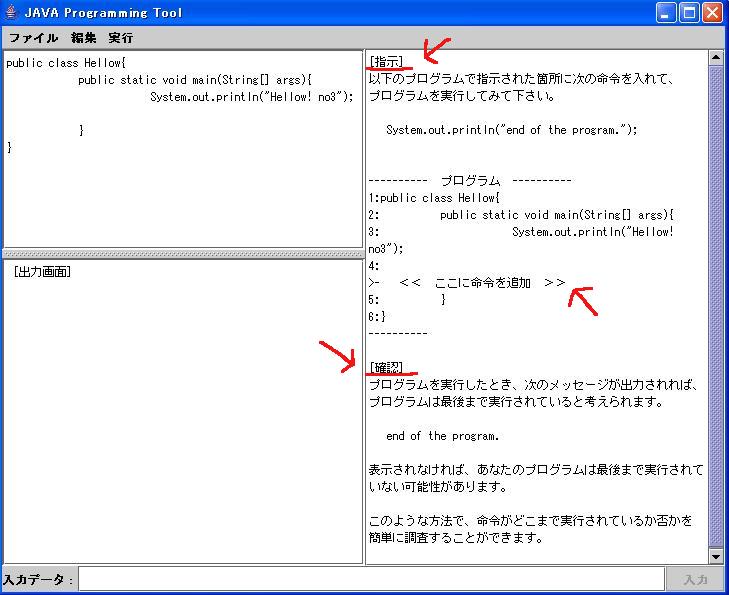Click the '簡単に調査することができます。' sentence
Viewport: 729px width, 595px height.
pos(456,538)
